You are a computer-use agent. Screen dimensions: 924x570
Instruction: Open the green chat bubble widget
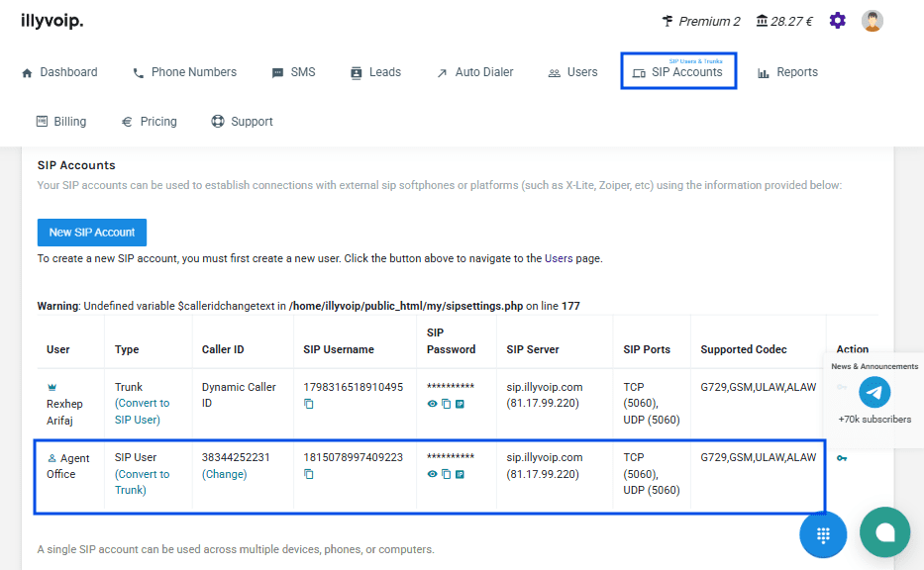(x=884, y=532)
